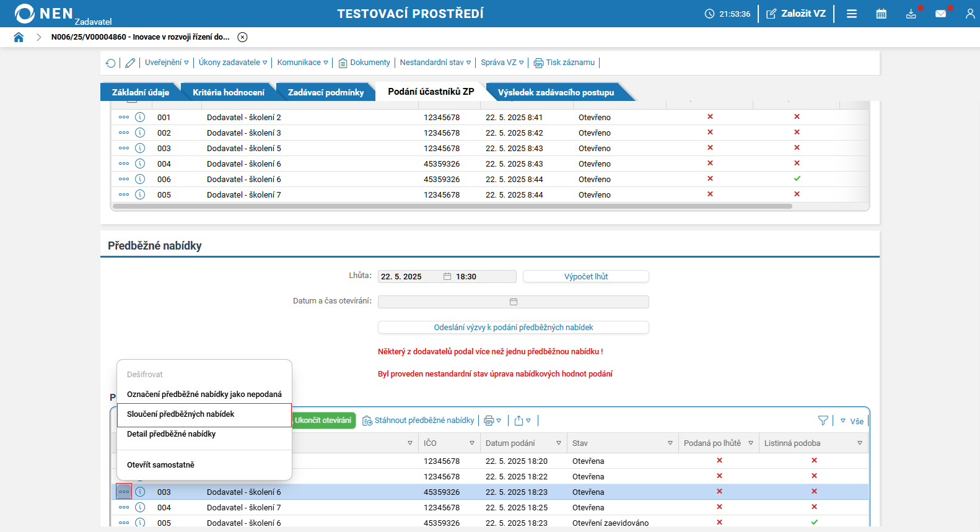Click the Datum a čas otevírání field
The height and width of the screenshot is (532, 980).
point(514,302)
